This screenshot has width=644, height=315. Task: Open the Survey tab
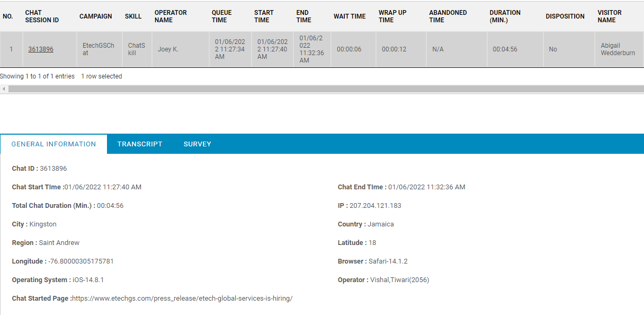[197, 144]
